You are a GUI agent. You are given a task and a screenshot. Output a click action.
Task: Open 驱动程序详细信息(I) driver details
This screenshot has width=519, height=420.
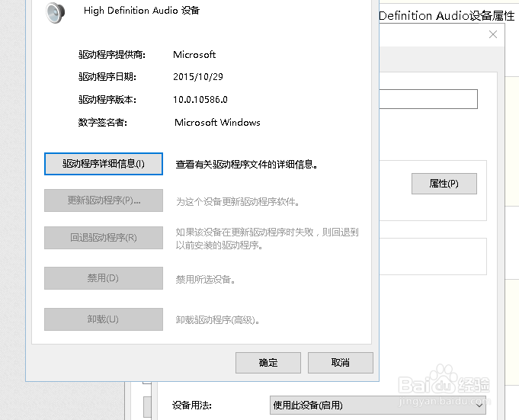click(104, 164)
